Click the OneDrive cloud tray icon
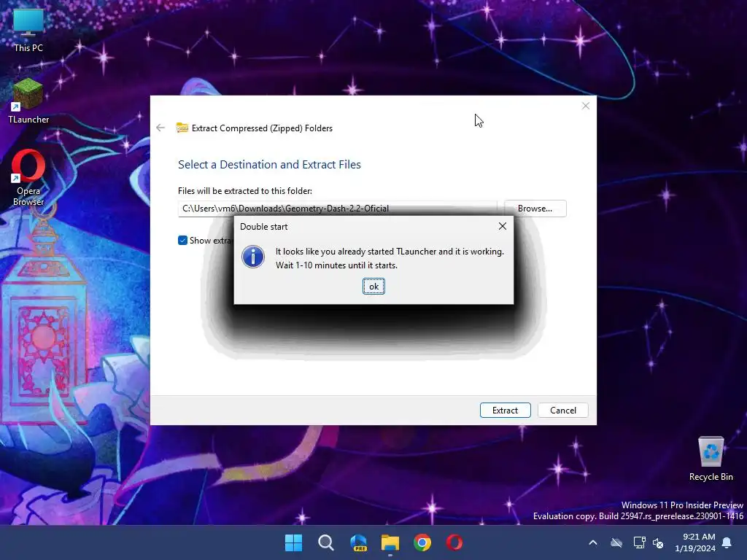747x560 pixels. (x=616, y=542)
